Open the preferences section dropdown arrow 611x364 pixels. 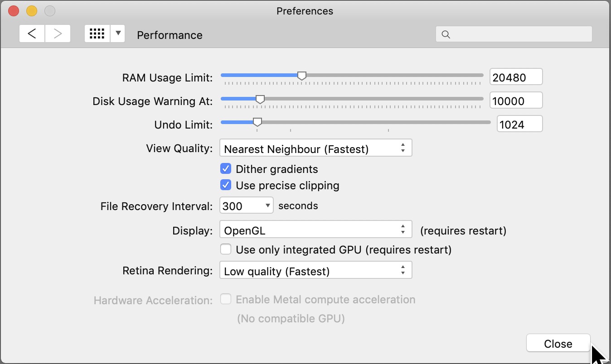click(118, 34)
